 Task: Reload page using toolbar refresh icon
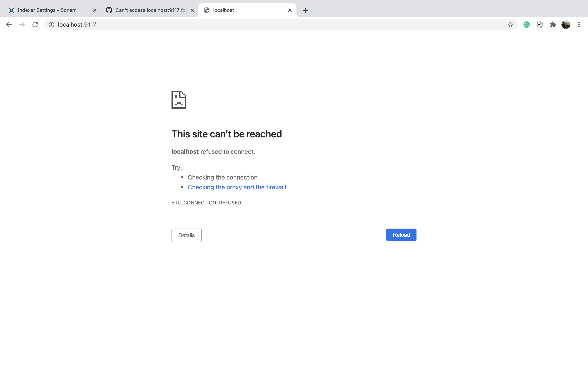[35, 25]
